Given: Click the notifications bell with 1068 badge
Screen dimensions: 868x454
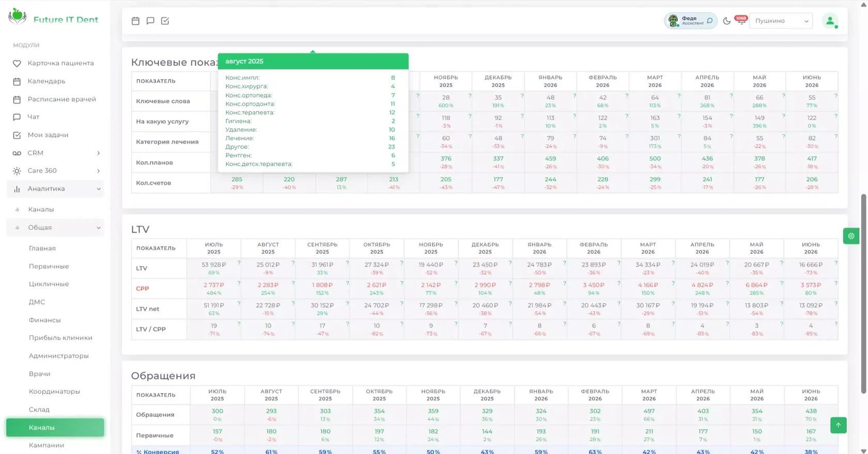Looking at the screenshot, I should pyautogui.click(x=741, y=21).
